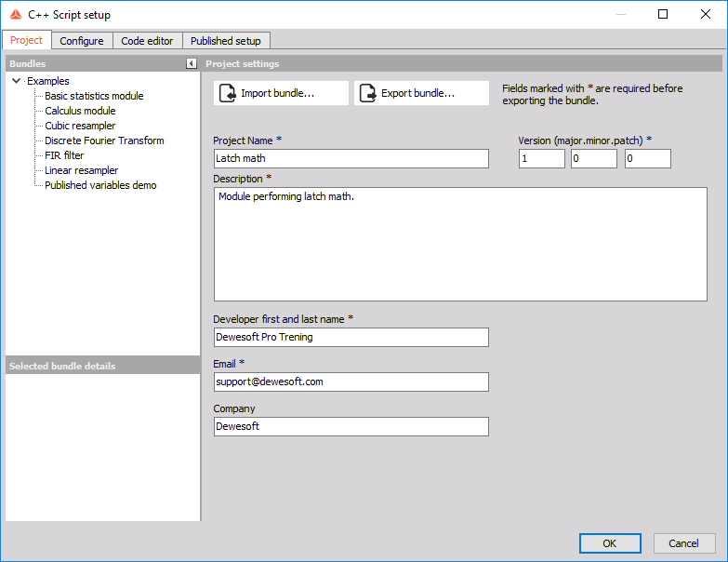Open the Configure tab
This screenshot has height=562, width=728.
[82, 41]
